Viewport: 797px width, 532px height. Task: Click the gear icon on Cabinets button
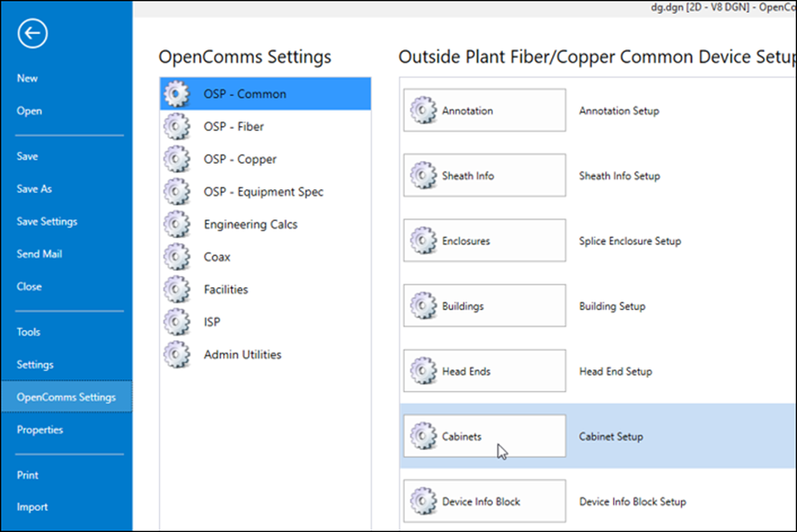click(x=423, y=436)
